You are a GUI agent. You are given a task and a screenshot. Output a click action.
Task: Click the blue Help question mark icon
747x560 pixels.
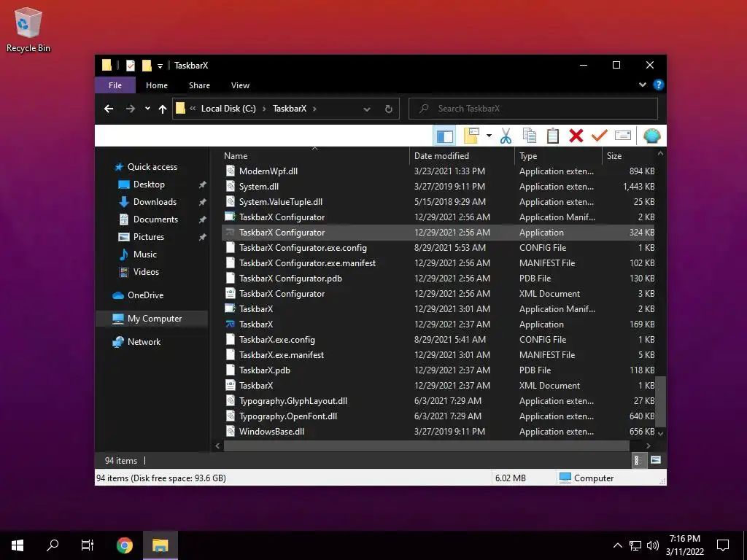pyautogui.click(x=659, y=85)
